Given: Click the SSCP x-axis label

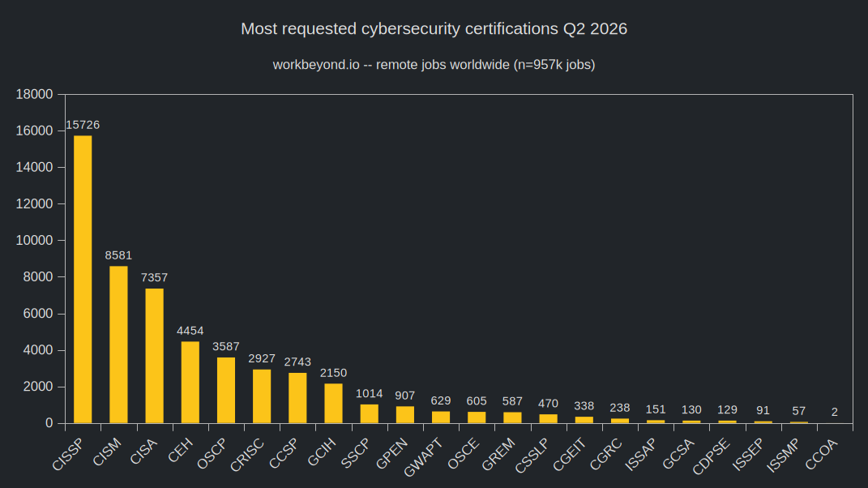Looking at the screenshot, I should click(x=355, y=454).
